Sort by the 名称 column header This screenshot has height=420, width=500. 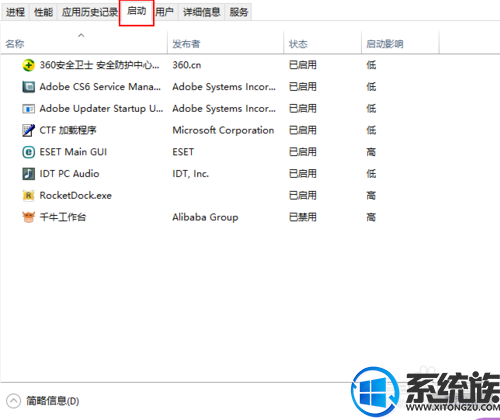(15, 44)
